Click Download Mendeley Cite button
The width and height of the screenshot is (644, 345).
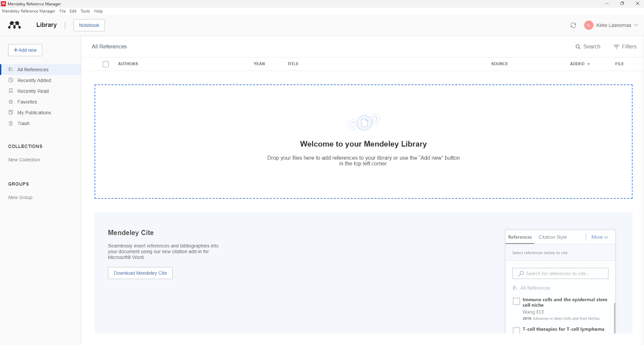click(x=140, y=273)
